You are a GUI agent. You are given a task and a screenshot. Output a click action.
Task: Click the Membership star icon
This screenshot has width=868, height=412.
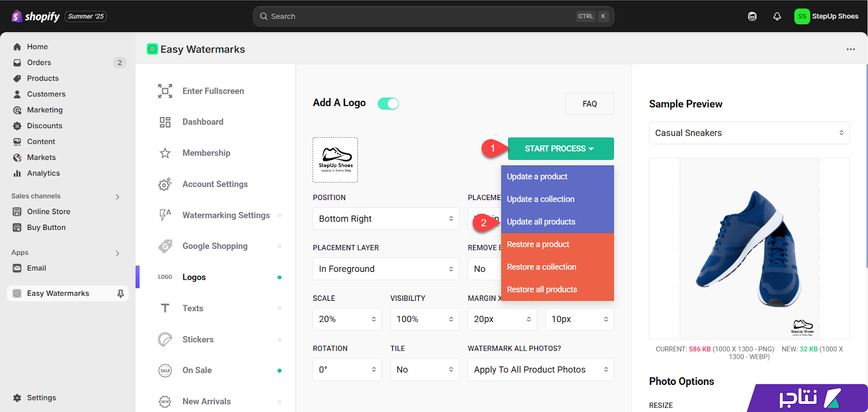pyautogui.click(x=165, y=153)
